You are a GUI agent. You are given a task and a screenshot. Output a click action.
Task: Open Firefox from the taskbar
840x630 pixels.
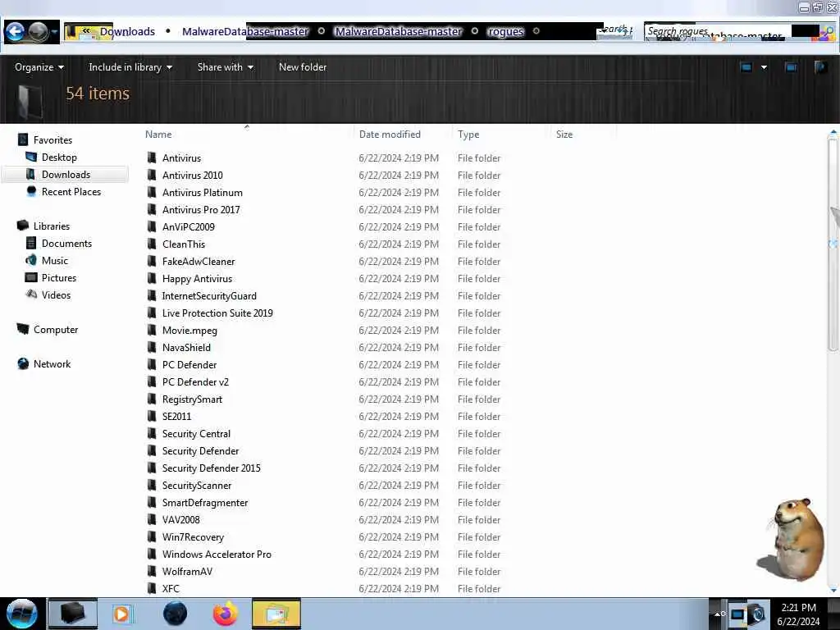coord(226,614)
